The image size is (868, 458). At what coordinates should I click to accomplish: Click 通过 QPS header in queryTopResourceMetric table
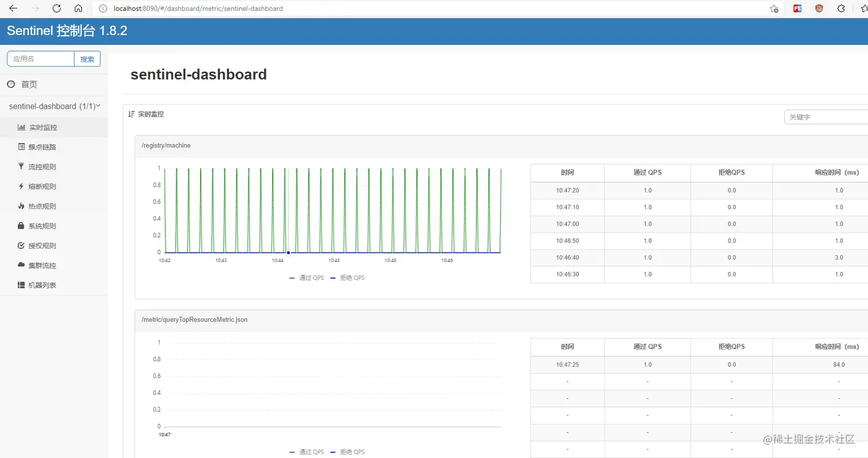tap(648, 347)
